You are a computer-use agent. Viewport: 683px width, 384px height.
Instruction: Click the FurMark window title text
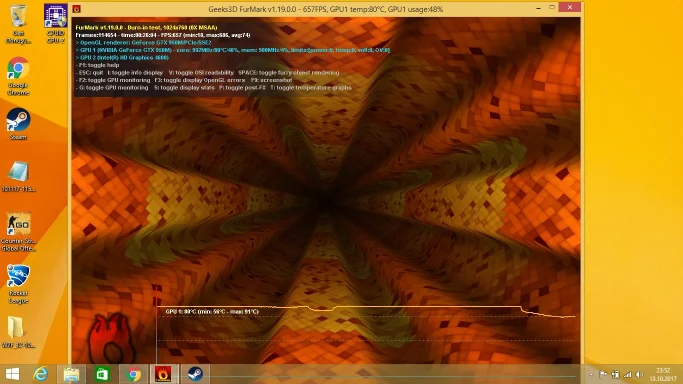pyautogui.click(x=325, y=9)
